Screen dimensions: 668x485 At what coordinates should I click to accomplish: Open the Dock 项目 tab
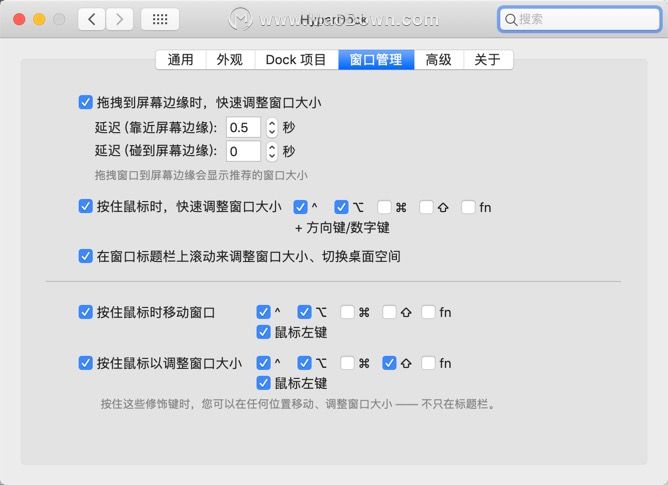(296, 60)
